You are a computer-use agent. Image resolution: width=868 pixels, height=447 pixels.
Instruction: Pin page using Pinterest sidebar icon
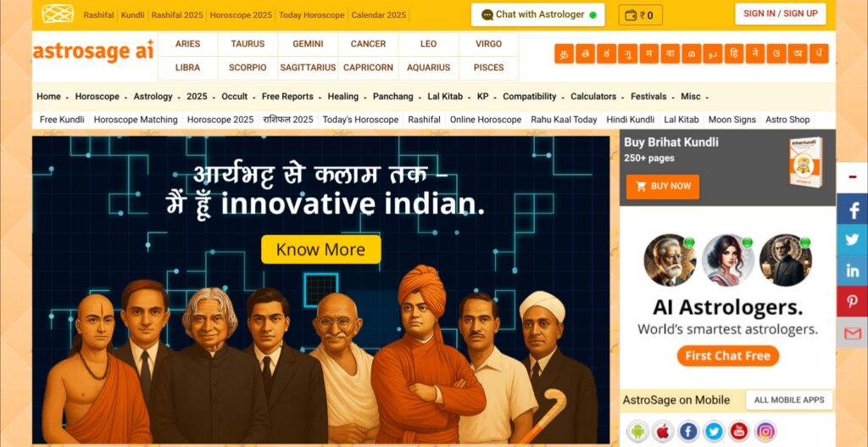click(853, 301)
